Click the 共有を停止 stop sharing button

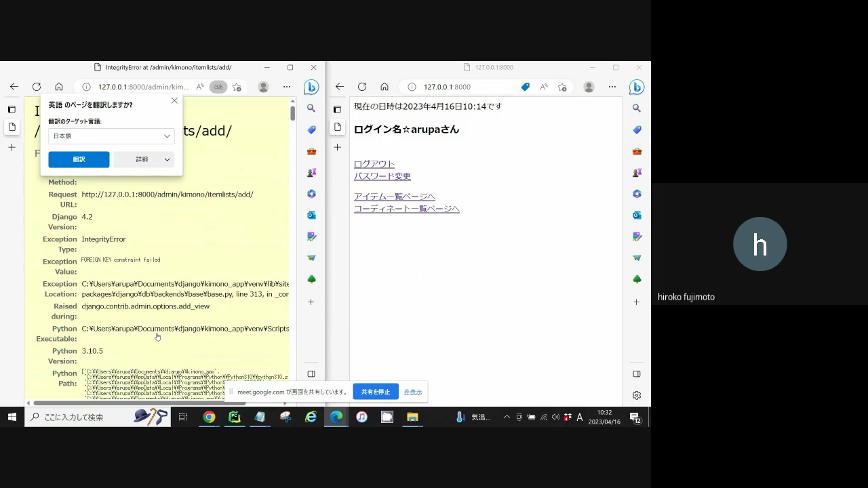point(375,392)
